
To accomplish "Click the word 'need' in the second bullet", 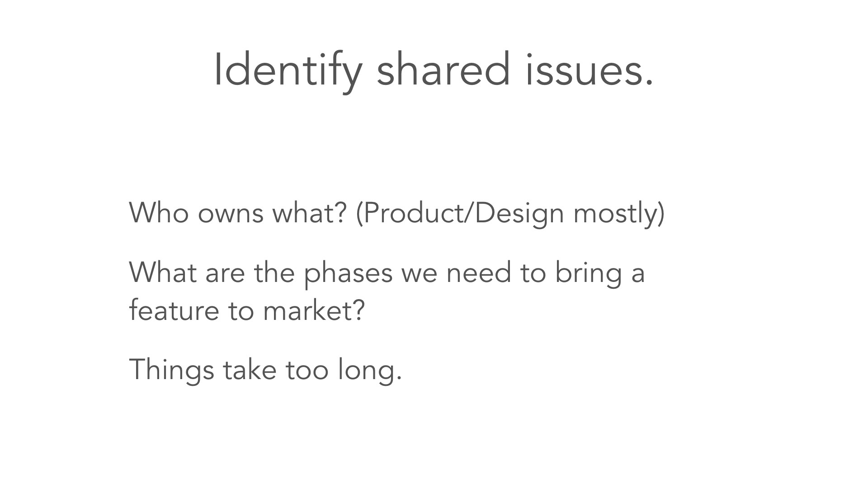I will (479, 272).
